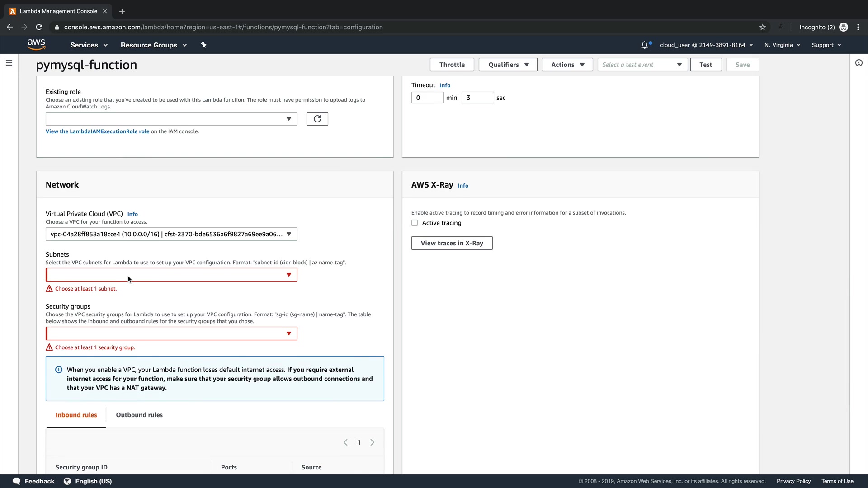Click the Timeout seconds input field
The height and width of the screenshot is (488, 868).
(x=477, y=98)
